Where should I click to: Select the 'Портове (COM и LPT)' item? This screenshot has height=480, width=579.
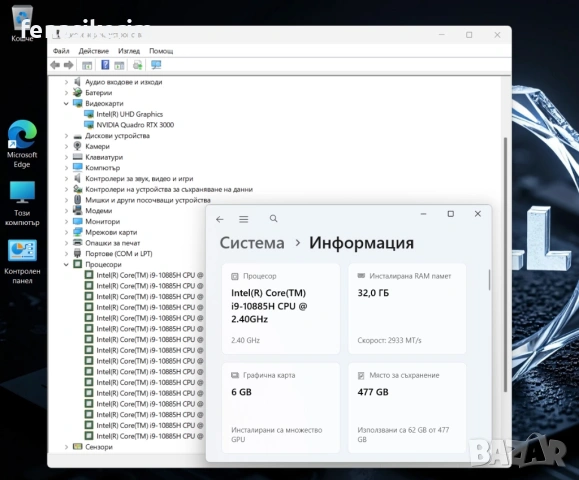click(119, 254)
